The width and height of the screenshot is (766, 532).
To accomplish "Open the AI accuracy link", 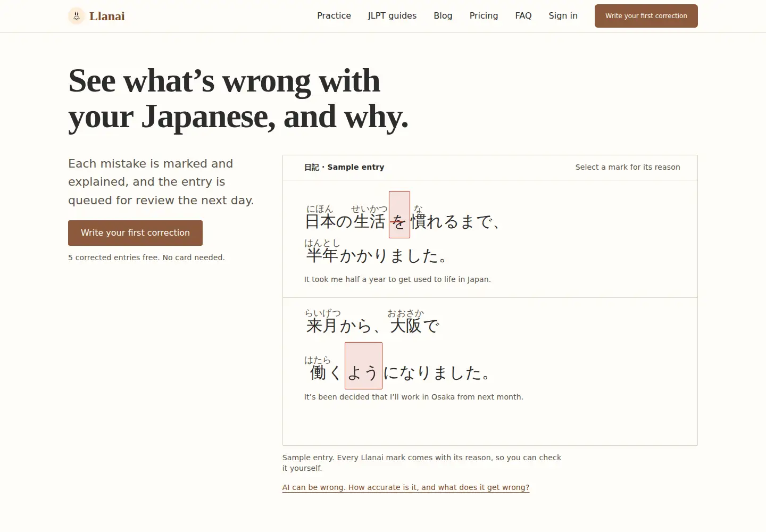I will coord(406,487).
